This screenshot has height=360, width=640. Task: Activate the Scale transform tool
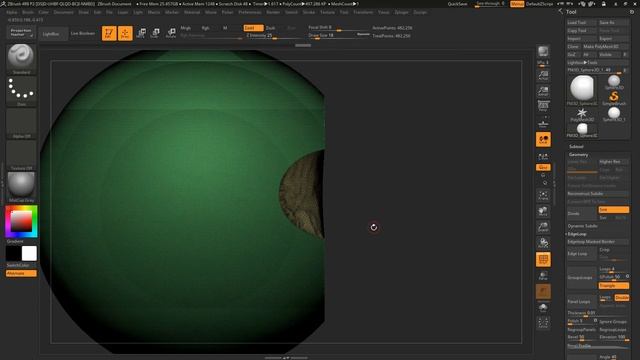point(155,33)
